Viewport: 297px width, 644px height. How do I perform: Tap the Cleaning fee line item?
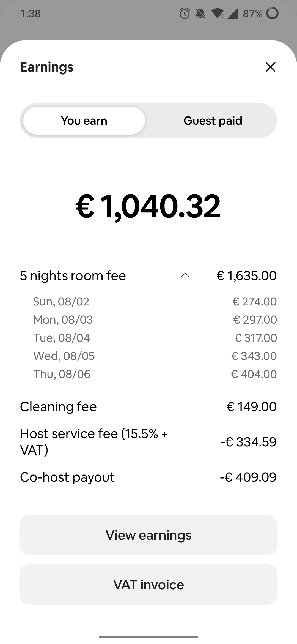tap(148, 406)
